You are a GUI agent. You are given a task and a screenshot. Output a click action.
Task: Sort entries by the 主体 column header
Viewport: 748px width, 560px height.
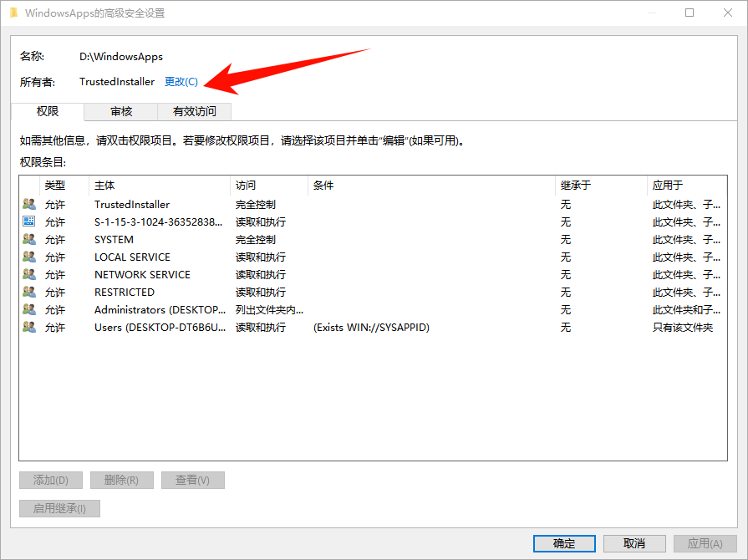[x=159, y=186]
